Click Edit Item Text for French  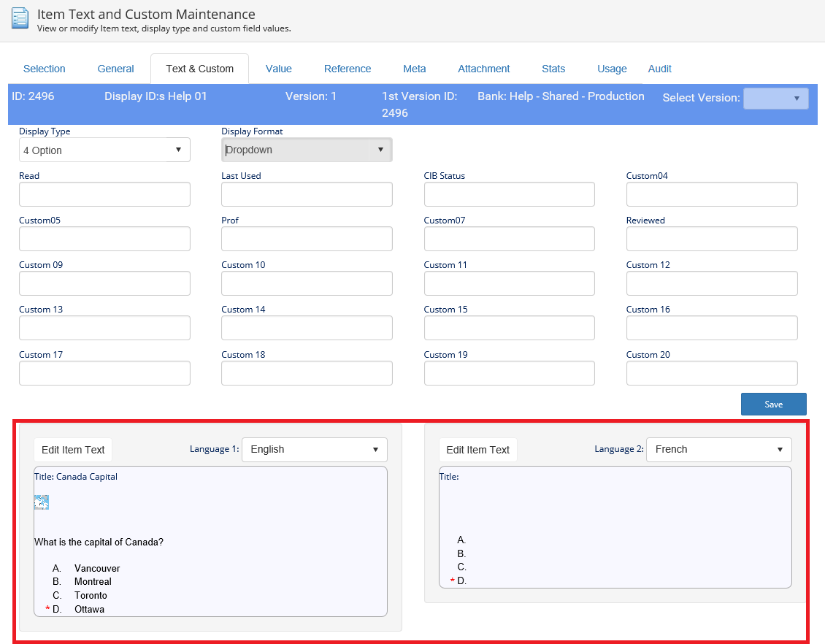point(477,450)
